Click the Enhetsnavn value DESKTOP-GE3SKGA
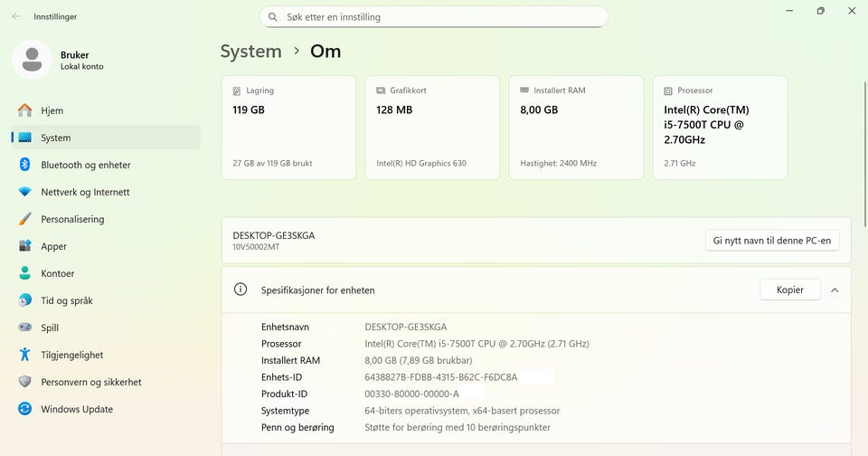This screenshot has width=868, height=456. tap(406, 327)
